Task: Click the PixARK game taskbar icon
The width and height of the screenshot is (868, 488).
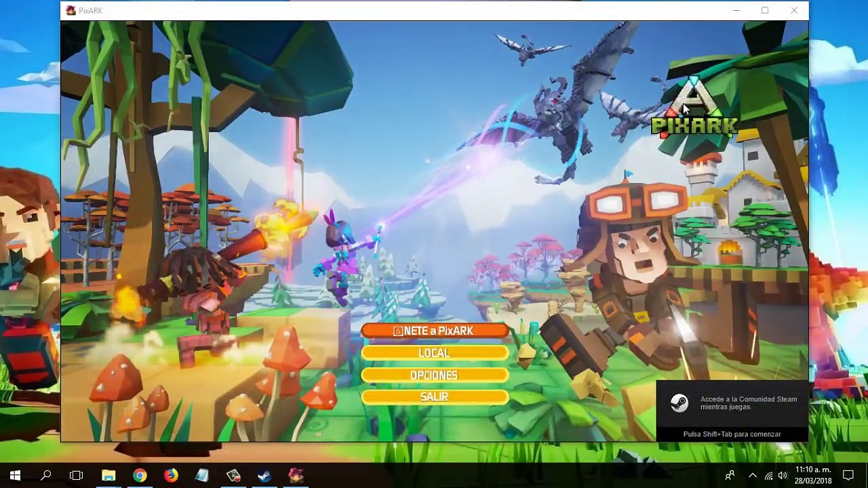Action: [x=296, y=475]
